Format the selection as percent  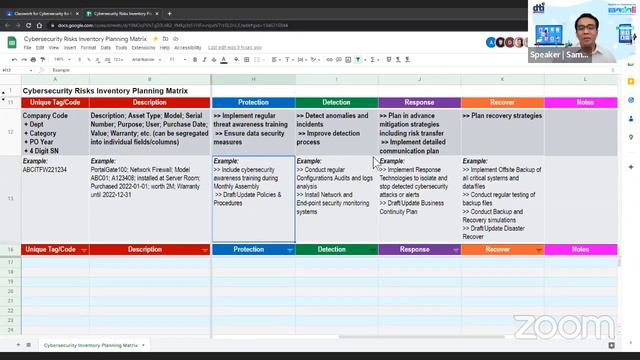pyautogui.click(x=89, y=60)
